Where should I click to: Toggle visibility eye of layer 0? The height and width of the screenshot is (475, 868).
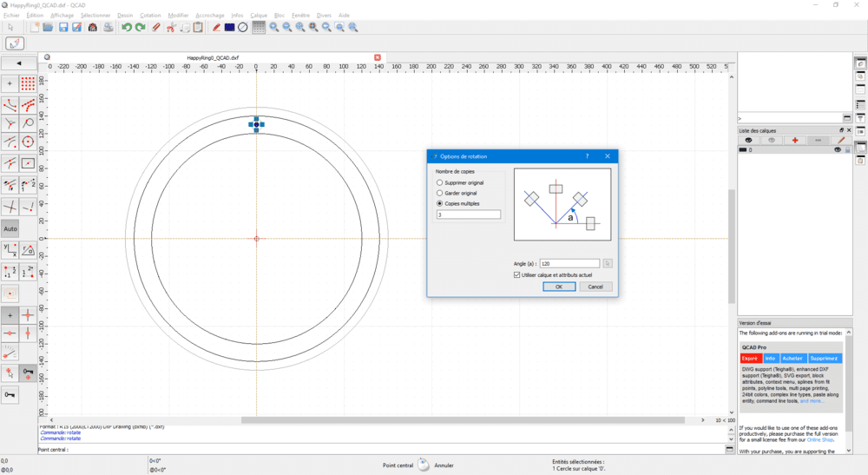click(x=838, y=149)
